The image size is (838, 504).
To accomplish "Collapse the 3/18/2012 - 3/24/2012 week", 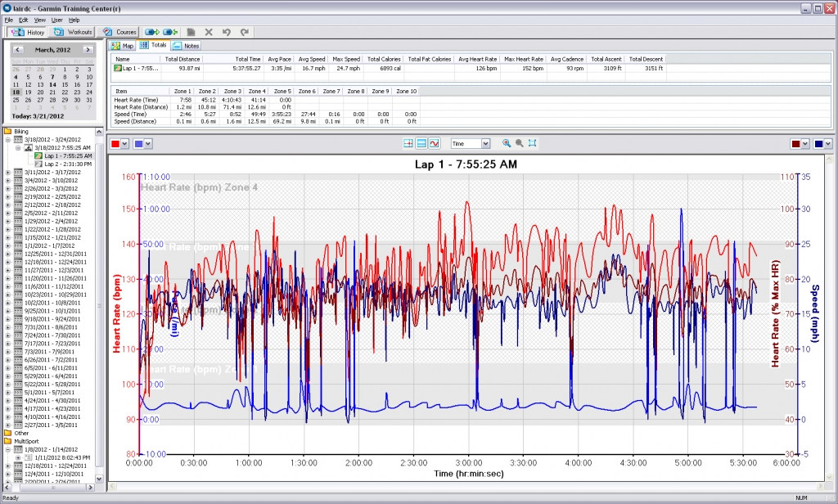I will point(8,140).
